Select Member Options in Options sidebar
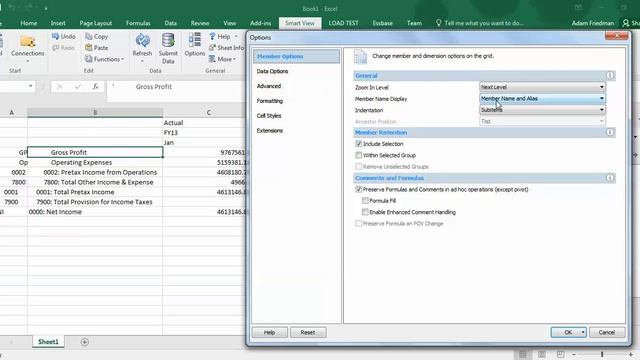The image size is (640, 360). tap(296, 56)
